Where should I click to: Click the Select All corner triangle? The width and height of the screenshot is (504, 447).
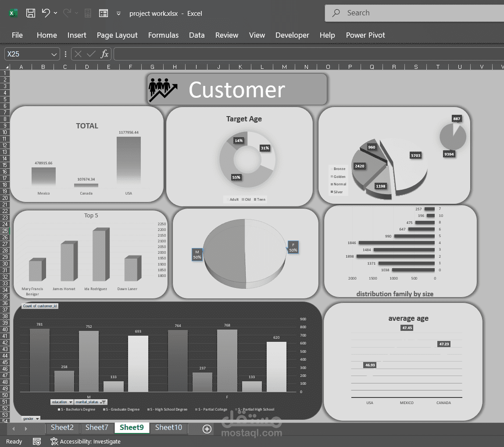[x=6, y=67]
